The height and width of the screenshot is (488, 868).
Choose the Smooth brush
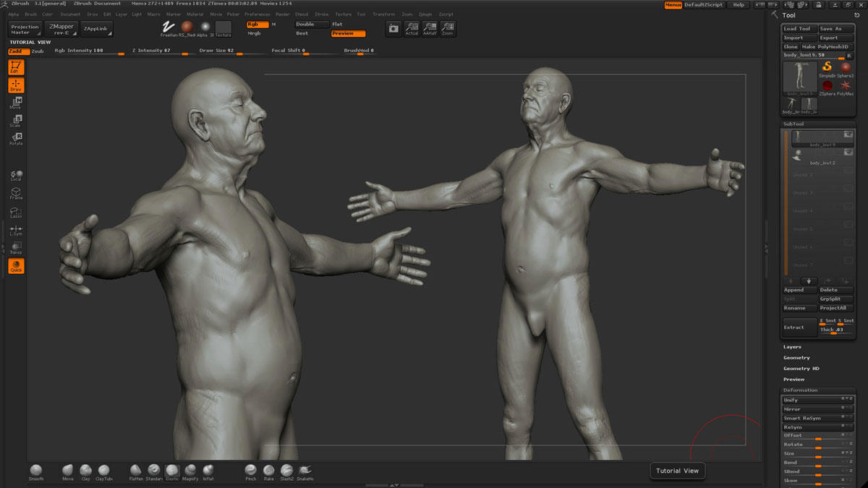pos(36,471)
